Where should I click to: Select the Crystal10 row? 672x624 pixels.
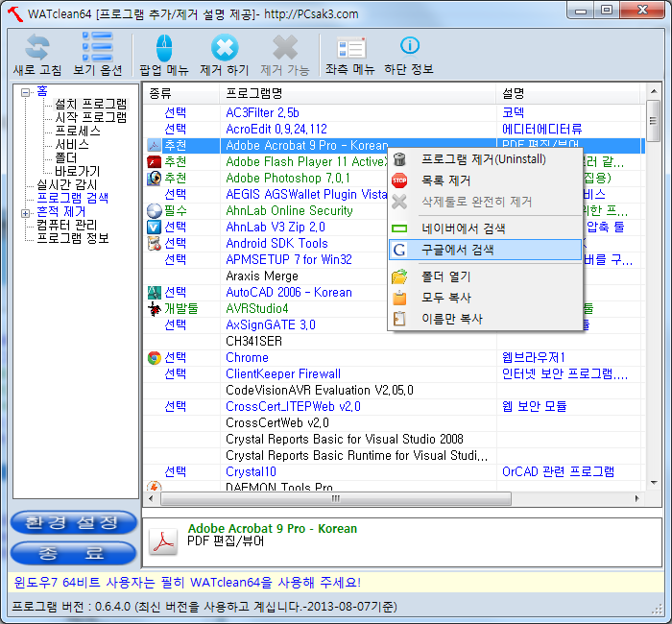[x=394, y=471]
